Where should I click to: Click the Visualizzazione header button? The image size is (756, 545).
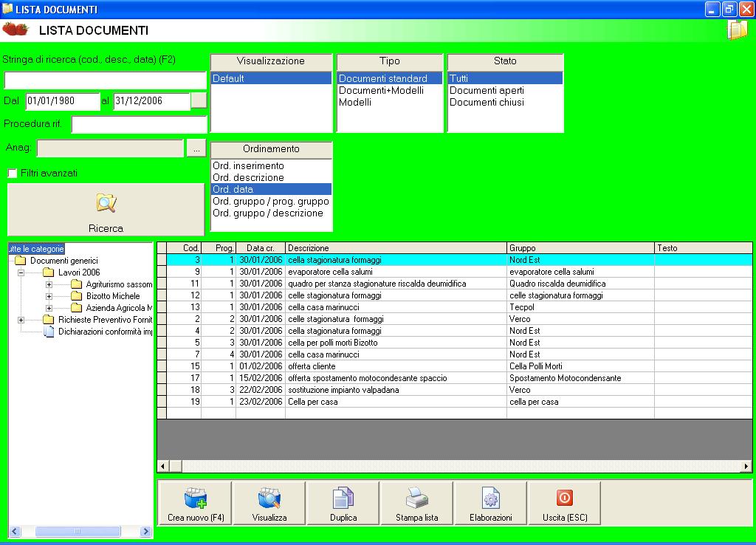(x=272, y=61)
